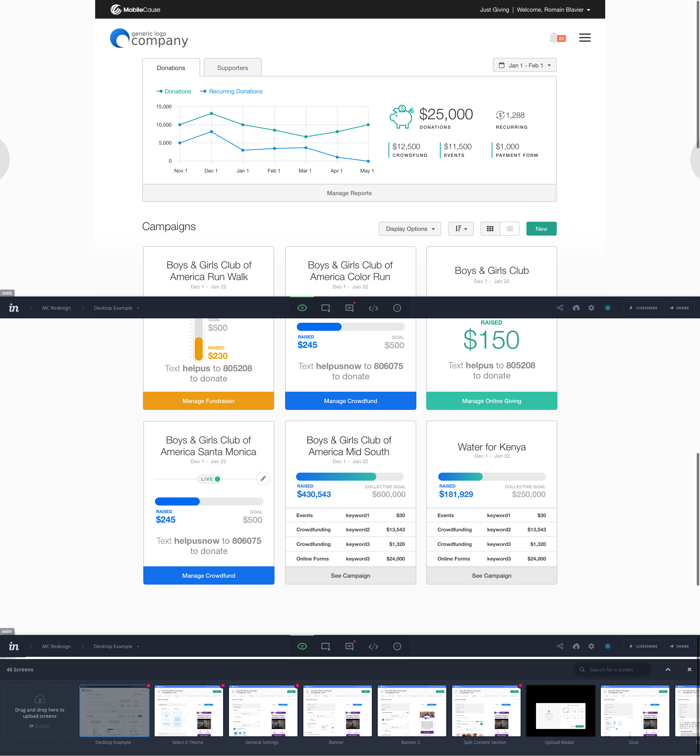700x756 pixels.
Task: Select inspect code icon in upper toolbar
Action: (373, 308)
